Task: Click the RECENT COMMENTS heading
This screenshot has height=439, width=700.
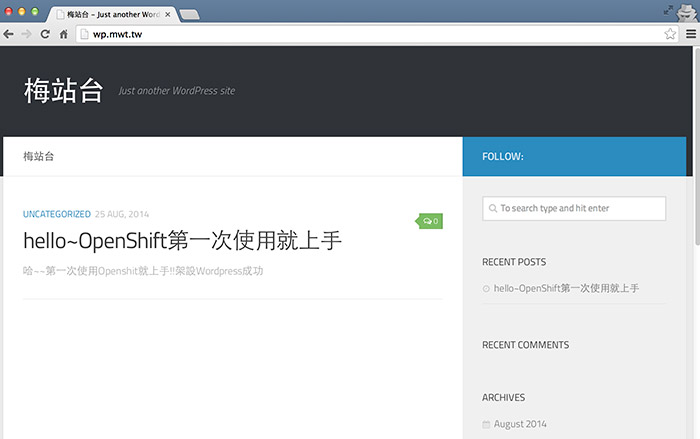Action: 525,345
